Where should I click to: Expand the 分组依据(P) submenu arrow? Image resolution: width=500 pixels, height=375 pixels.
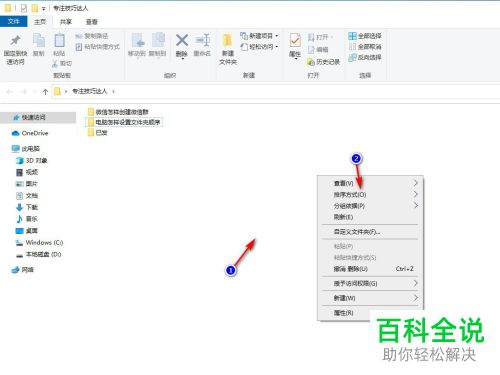point(416,205)
